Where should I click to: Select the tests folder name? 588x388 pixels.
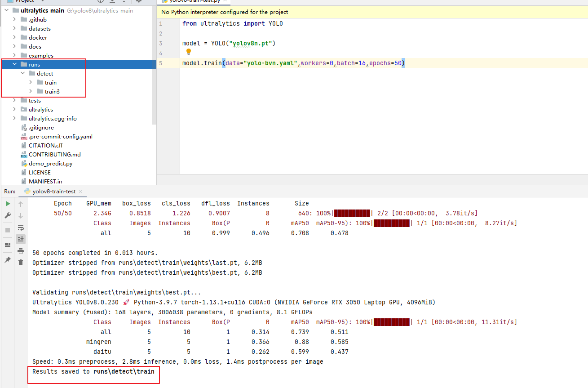click(35, 100)
